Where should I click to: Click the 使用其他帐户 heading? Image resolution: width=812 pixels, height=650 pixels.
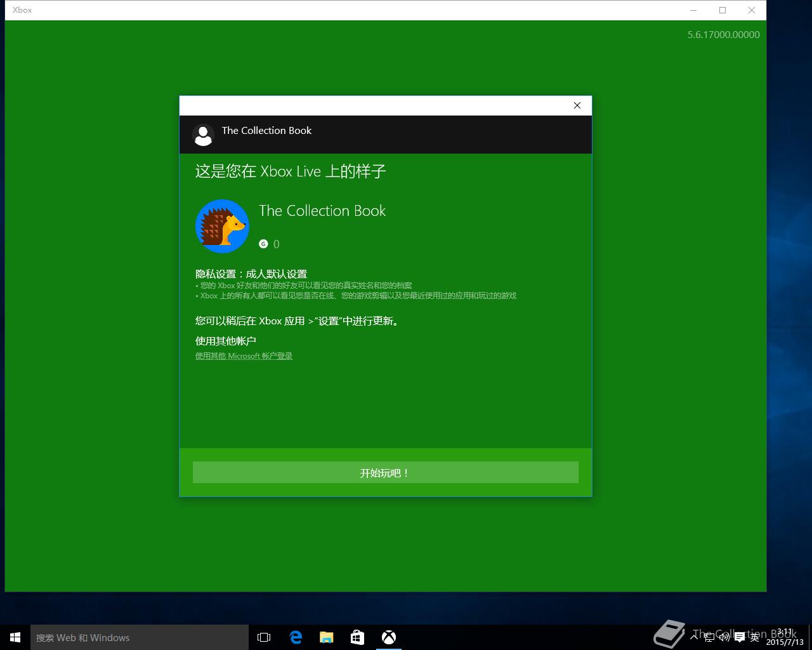pos(226,341)
